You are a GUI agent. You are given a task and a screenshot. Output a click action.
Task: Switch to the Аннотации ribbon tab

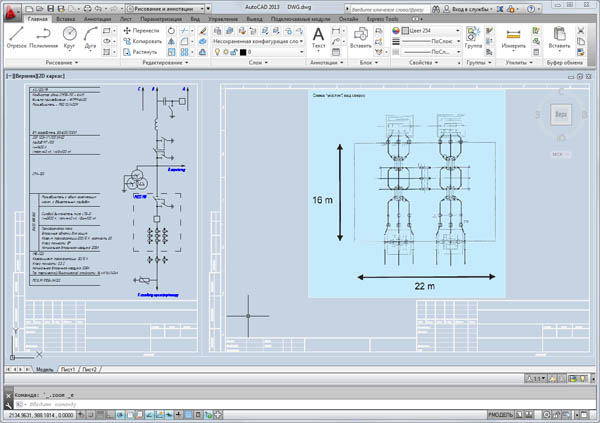(x=99, y=19)
